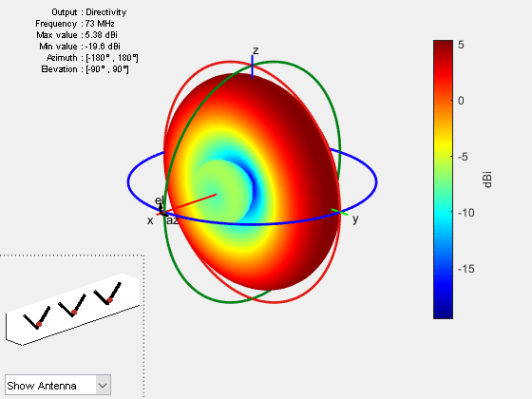Select the middle antenna element in preview
Viewport: 532px width, 399px height.
click(72, 305)
